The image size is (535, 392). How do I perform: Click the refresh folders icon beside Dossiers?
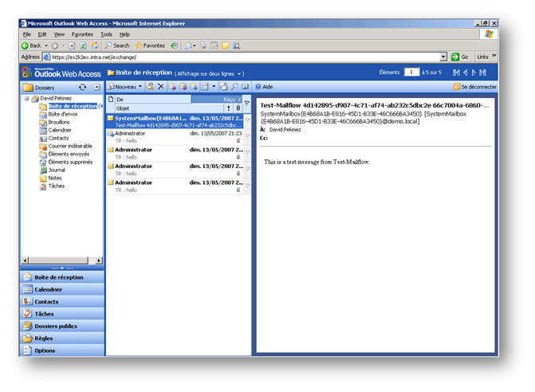[x=82, y=86]
